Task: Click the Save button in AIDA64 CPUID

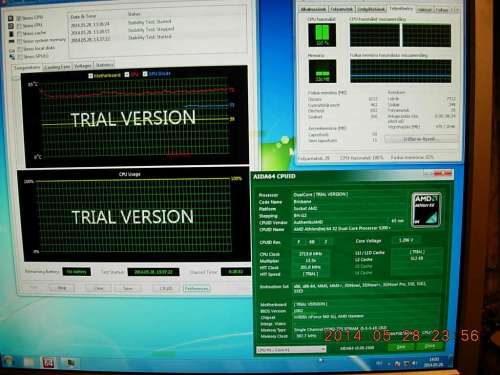Action: (x=401, y=347)
